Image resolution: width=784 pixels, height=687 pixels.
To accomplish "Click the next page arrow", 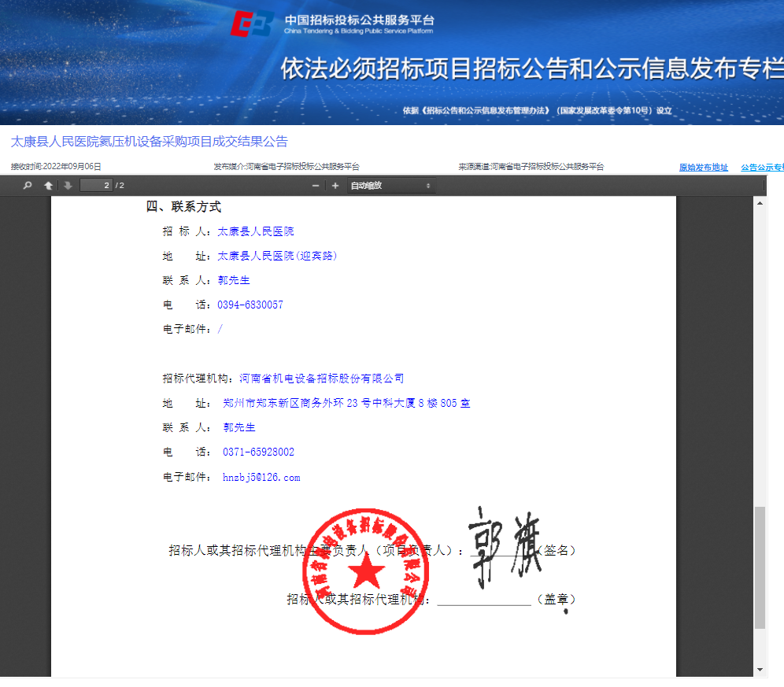I will click(x=68, y=186).
